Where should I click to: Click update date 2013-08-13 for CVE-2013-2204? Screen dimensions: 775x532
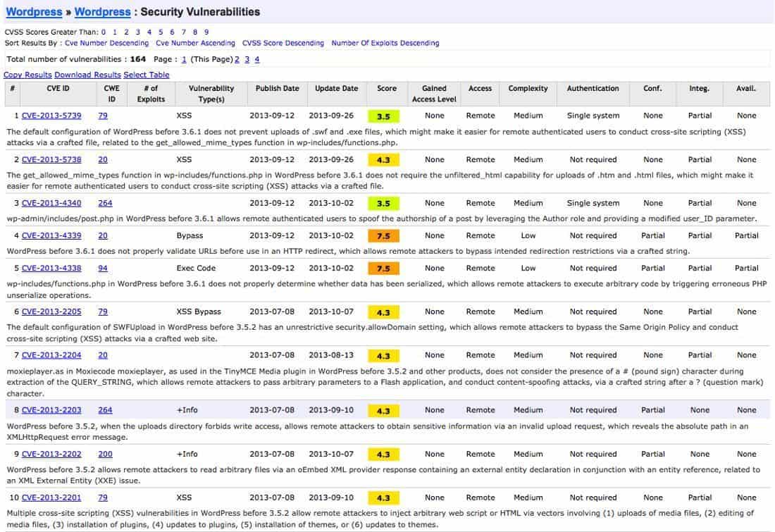click(331, 356)
